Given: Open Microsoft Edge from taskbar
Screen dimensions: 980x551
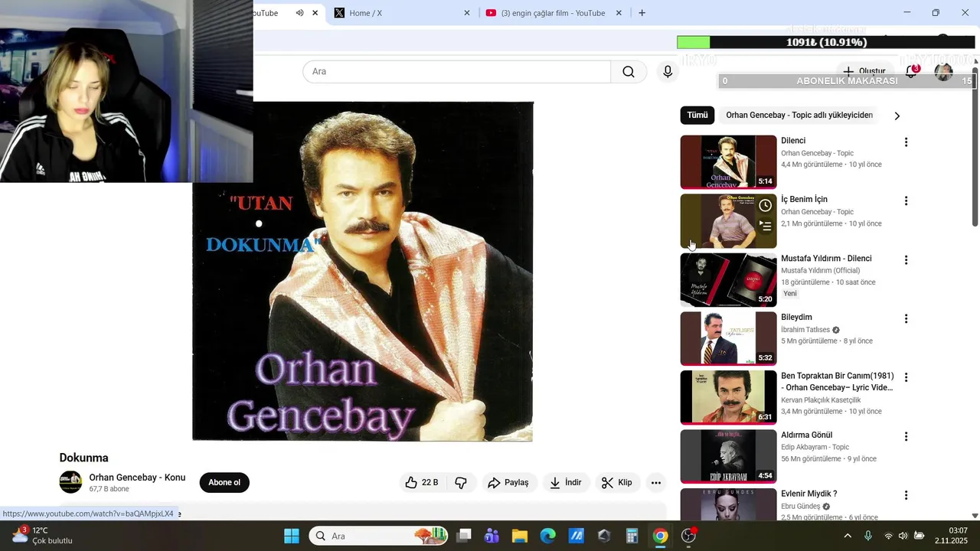Looking at the screenshot, I should (x=548, y=536).
